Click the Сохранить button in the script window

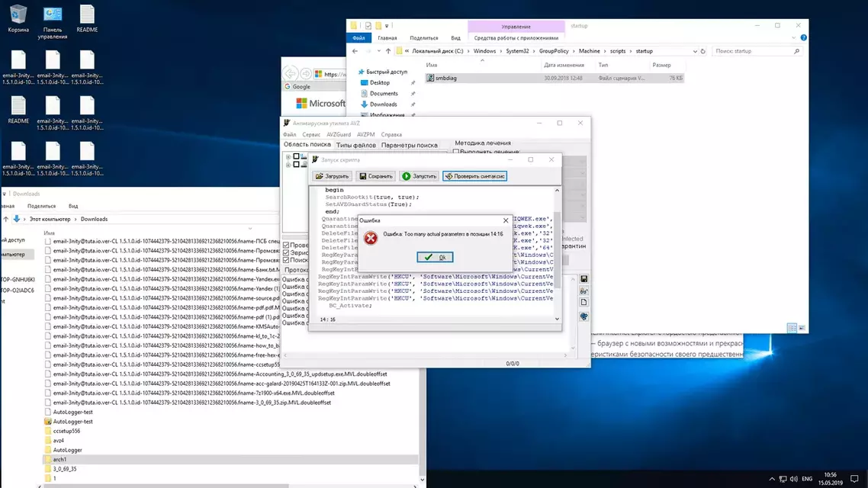pos(376,176)
